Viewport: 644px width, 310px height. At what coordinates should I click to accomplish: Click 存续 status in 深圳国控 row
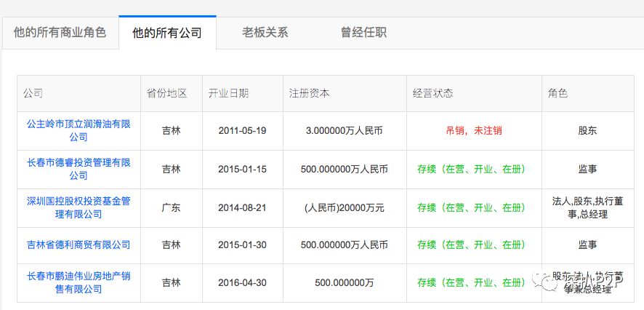(x=472, y=207)
